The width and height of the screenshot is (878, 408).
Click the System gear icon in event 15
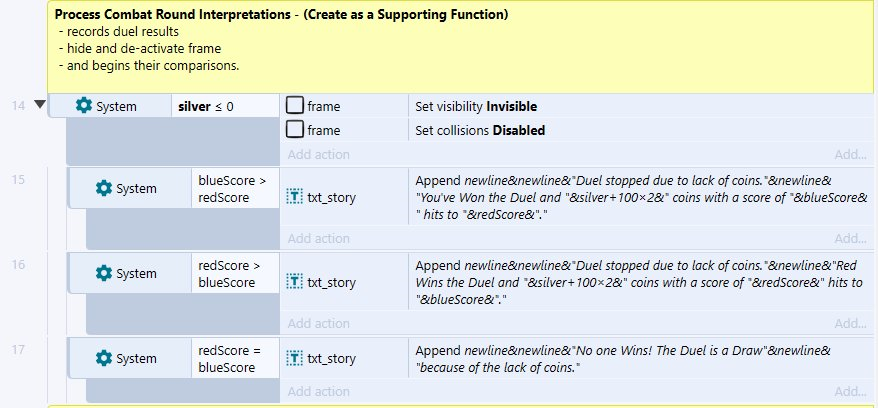pyautogui.click(x=104, y=188)
